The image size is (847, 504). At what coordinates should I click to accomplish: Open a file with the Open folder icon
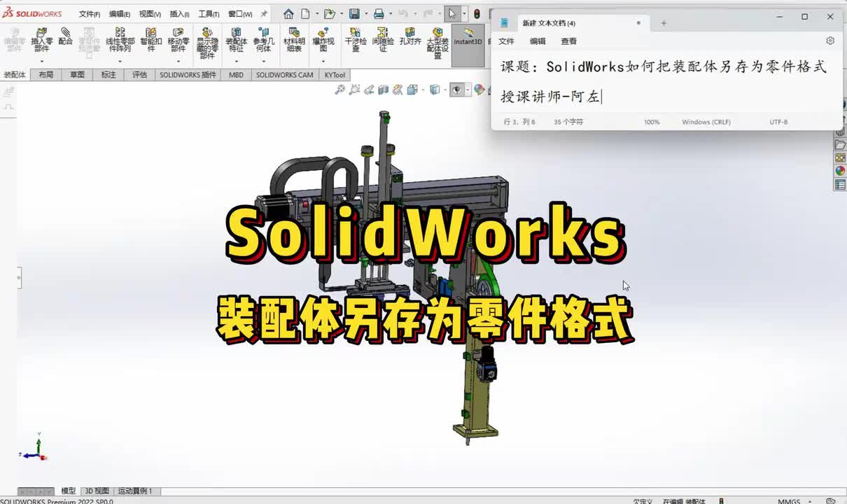coord(329,14)
